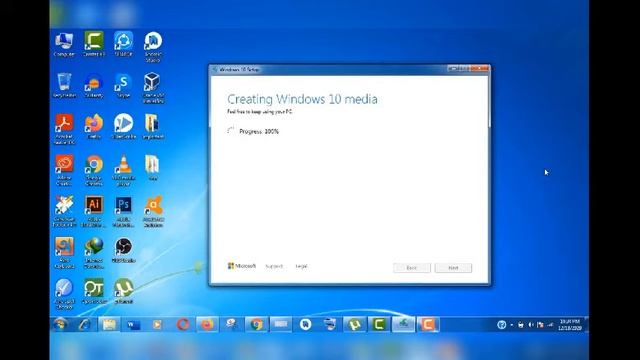The height and width of the screenshot is (360, 640).
Task: Click the Creating Windows 10 media heading
Action: (x=302, y=99)
